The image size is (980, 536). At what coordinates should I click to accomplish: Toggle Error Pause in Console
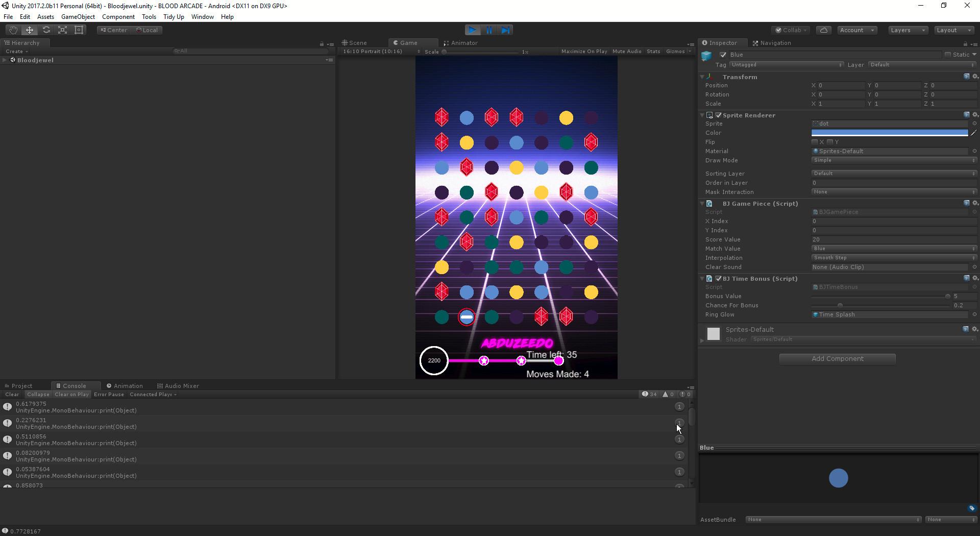click(109, 395)
